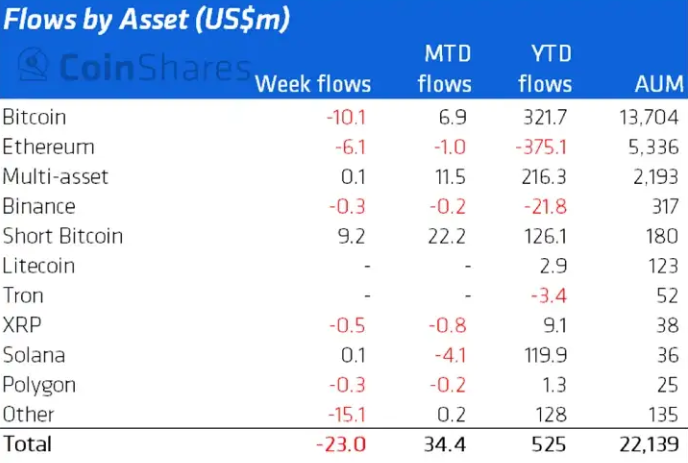Click the 'Flows by Asset (US$m)' title

(x=148, y=20)
